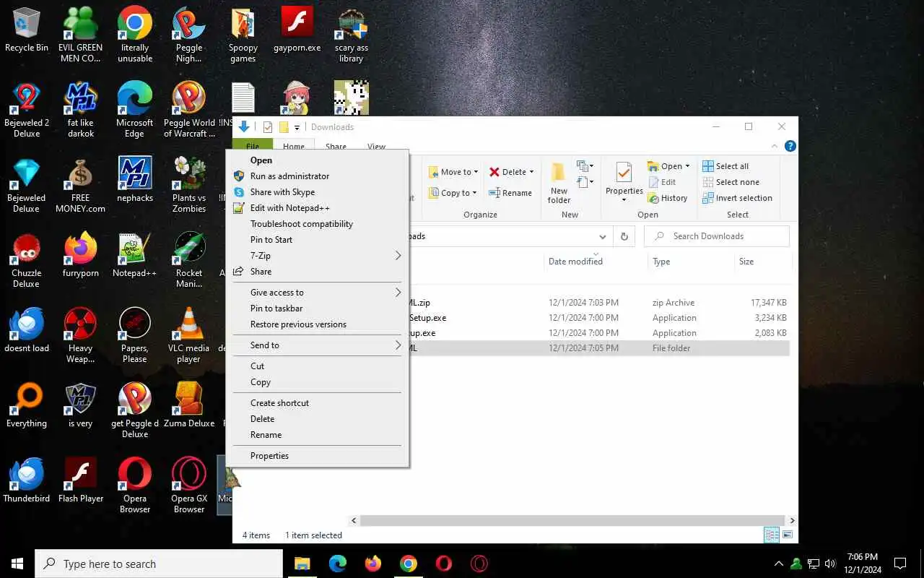924x578 pixels.
Task: Click Invert selection in the ribbon
Action: [x=737, y=198]
